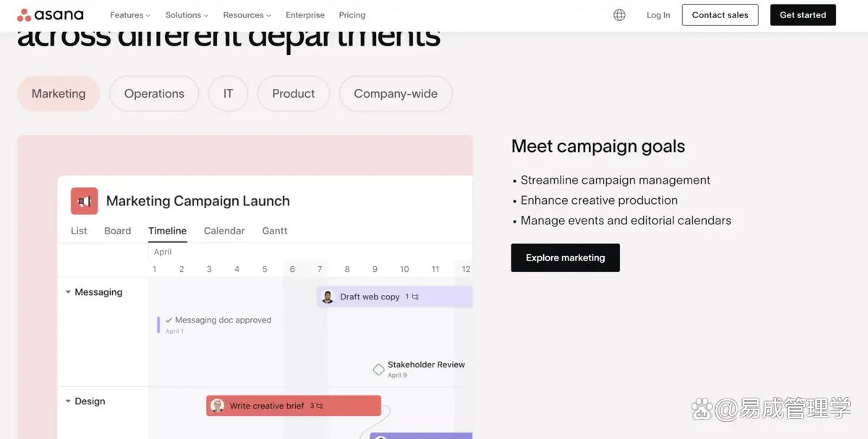
Task: Click the Explore marketing button
Action: [x=565, y=257]
